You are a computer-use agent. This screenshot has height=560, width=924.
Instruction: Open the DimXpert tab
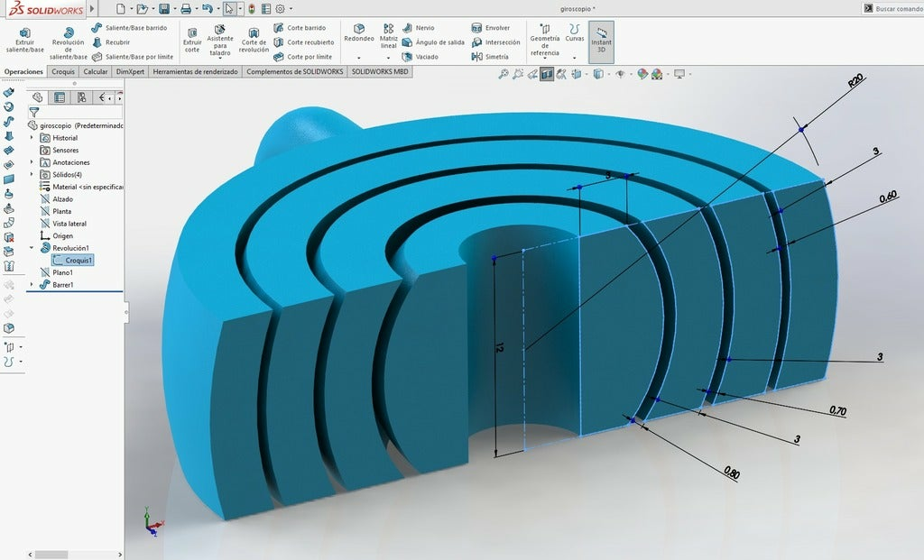130,72
